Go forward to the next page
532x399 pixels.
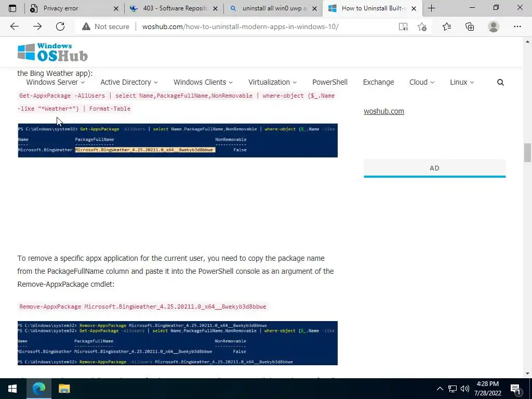[x=37, y=26]
